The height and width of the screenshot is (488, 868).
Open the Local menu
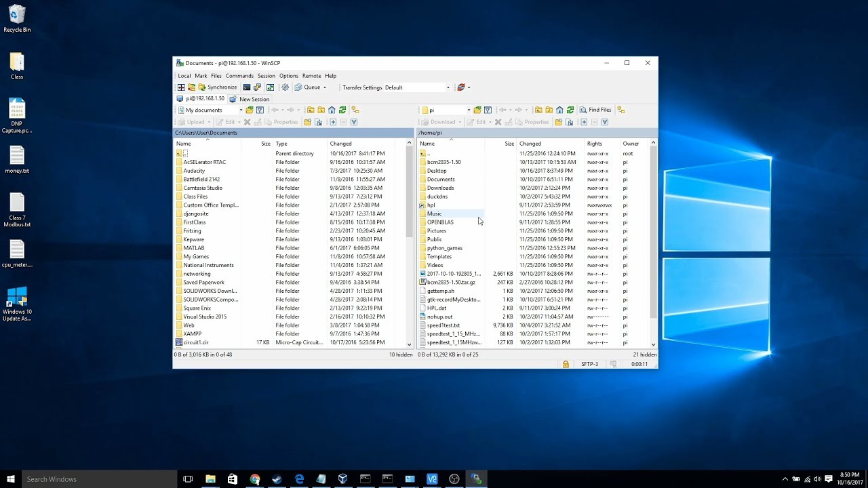(184, 76)
